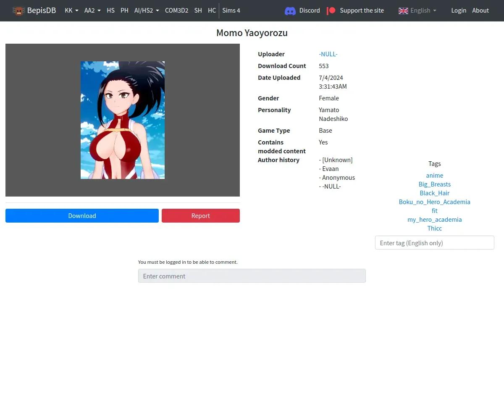This screenshot has height=420, width=504.
Task: Click the Anonymous author history entry
Action: coord(337,178)
